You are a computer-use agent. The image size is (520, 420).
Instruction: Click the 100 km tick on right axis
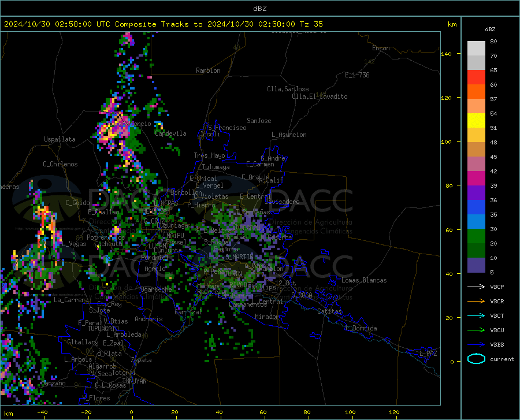pyautogui.click(x=447, y=142)
